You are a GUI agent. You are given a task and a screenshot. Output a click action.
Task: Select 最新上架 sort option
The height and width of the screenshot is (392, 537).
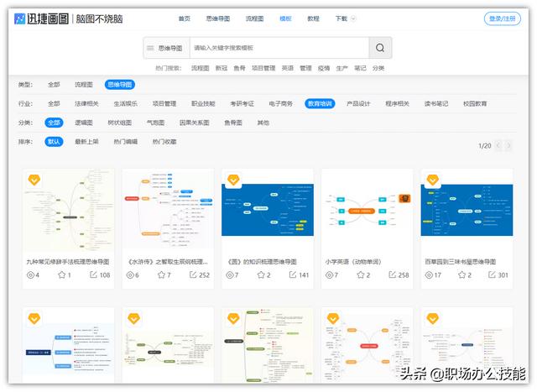tap(86, 142)
